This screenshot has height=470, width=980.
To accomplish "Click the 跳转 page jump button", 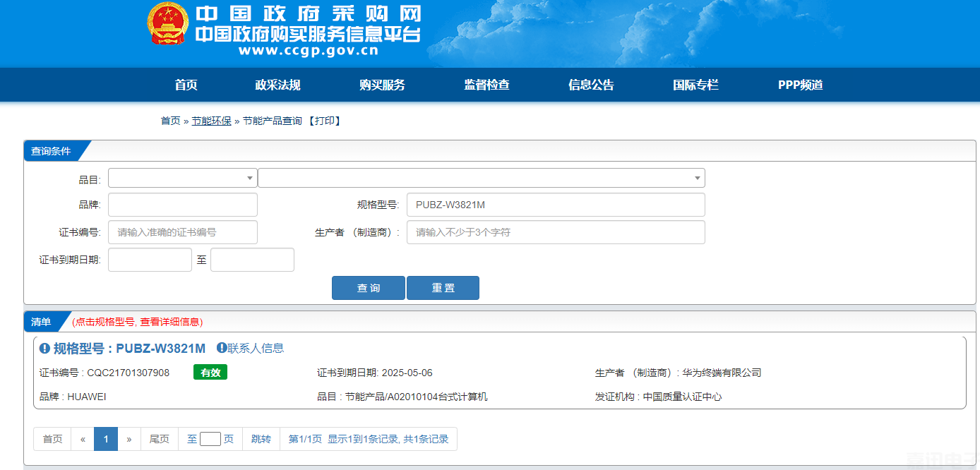I will [x=261, y=439].
